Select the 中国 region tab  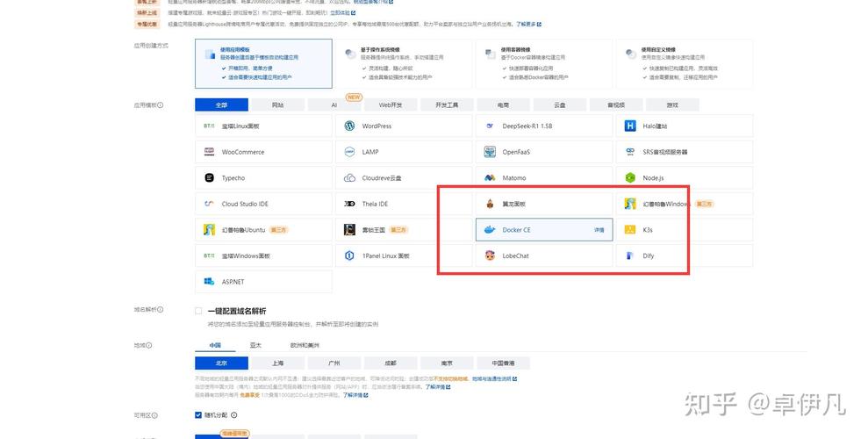click(x=215, y=345)
